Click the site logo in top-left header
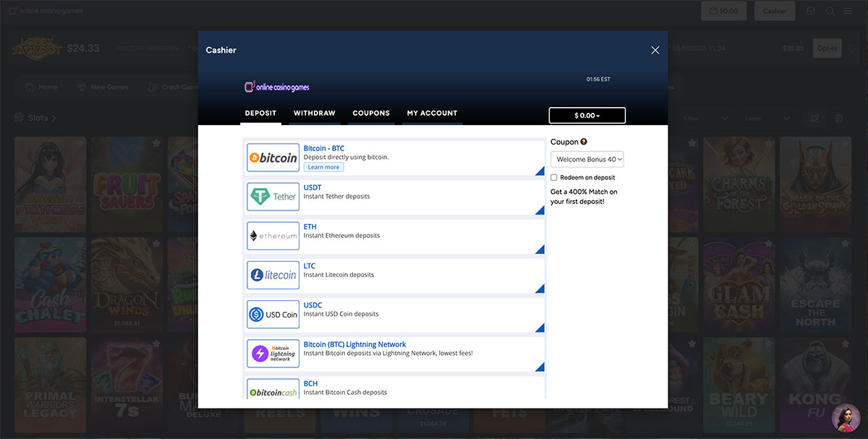The image size is (868, 439). 46,11
